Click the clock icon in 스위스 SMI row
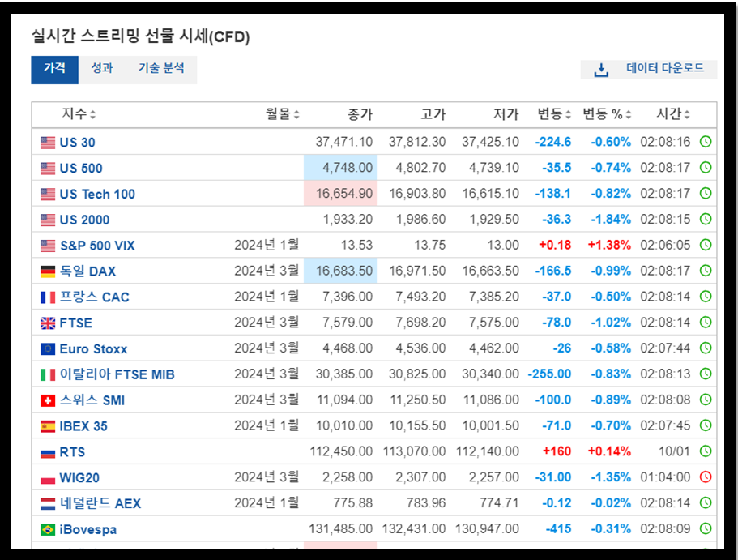The height and width of the screenshot is (560, 738). (706, 400)
